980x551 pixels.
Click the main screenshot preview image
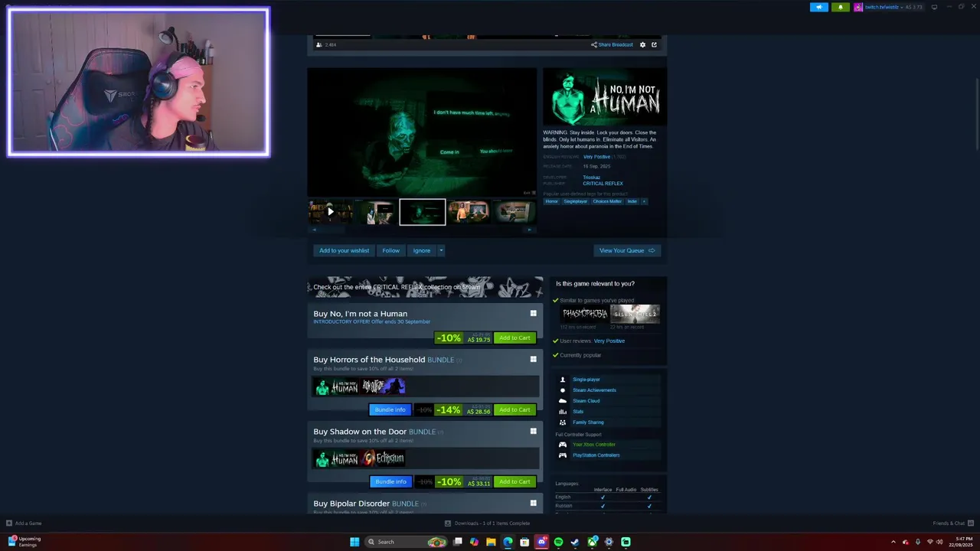pyautogui.click(x=422, y=132)
